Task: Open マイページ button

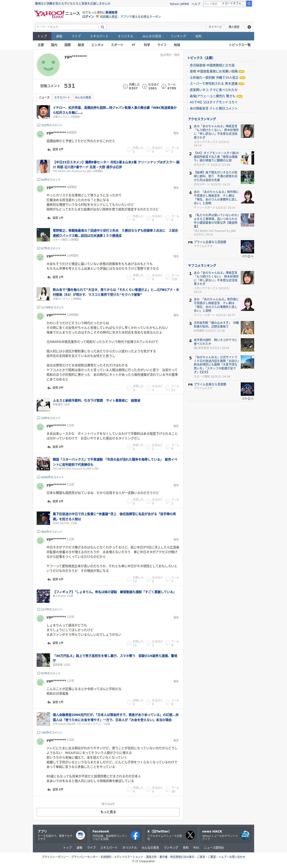Action: point(215,27)
